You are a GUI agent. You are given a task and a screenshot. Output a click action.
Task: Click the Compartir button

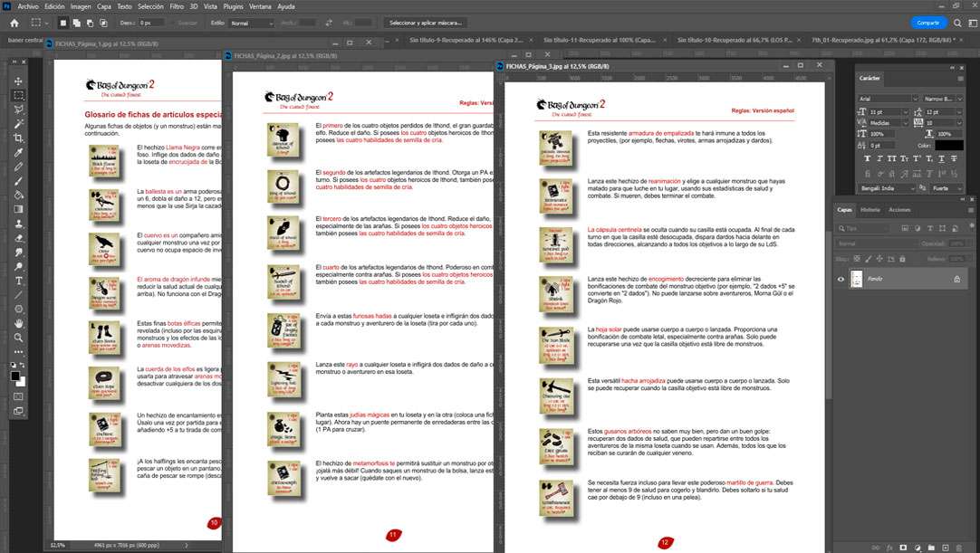pos(927,23)
